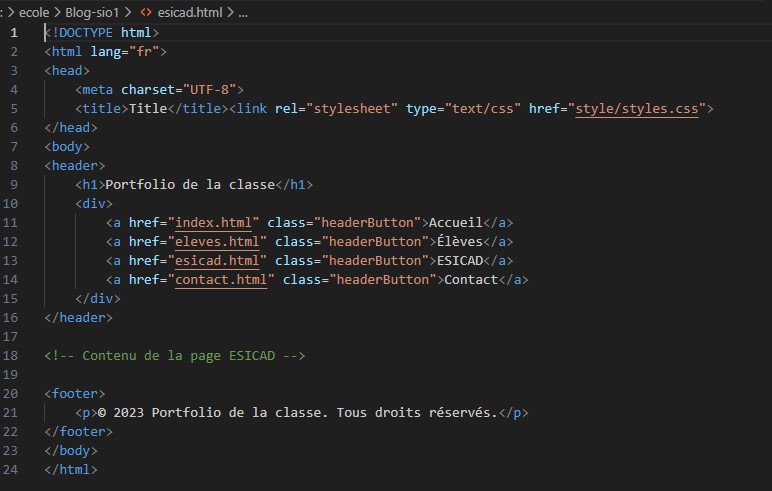Open the style/styles.css stylesheet link
Viewport: 772px width, 491px height.
pos(639,108)
